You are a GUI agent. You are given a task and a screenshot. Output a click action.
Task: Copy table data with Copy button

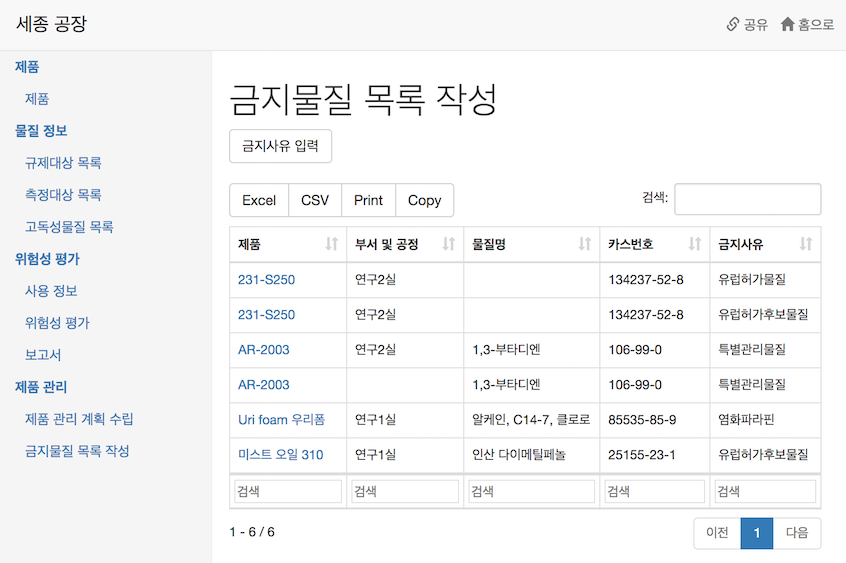pos(425,200)
